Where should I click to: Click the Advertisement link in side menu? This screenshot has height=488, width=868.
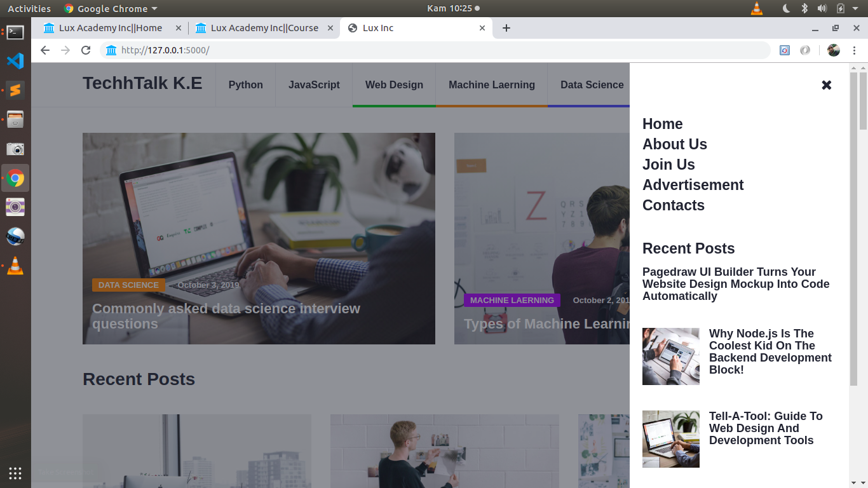(x=693, y=185)
